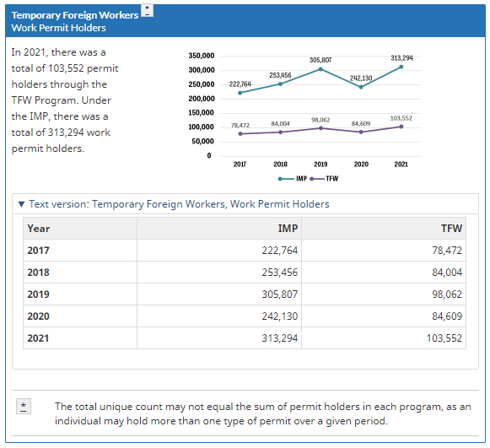Click the 2021 IMP data point 313,294
The image size is (490, 448).
click(401, 67)
